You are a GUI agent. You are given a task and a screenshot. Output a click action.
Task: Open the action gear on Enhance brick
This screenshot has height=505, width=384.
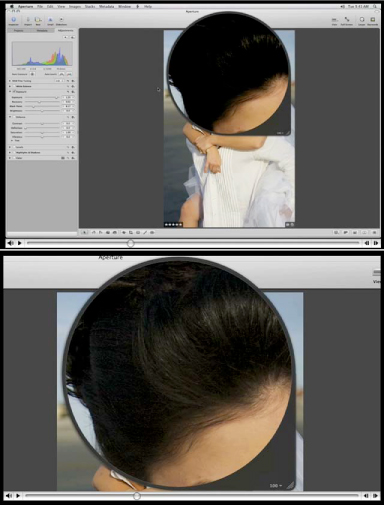click(x=73, y=117)
